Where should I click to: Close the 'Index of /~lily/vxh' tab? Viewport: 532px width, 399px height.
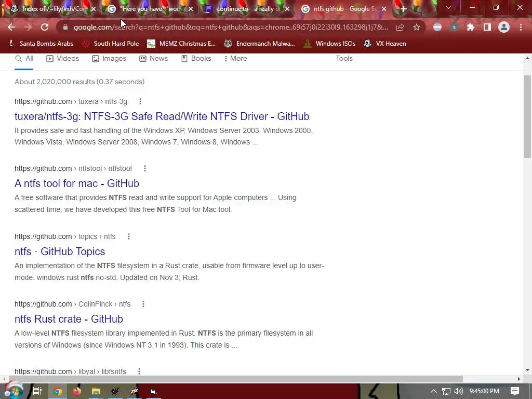[94, 9]
